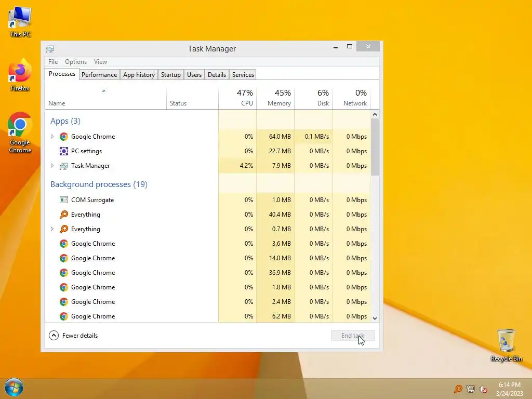Screen dimensions: 532x399
Task: Select the Background processes (19) heading
Action: [99, 184]
